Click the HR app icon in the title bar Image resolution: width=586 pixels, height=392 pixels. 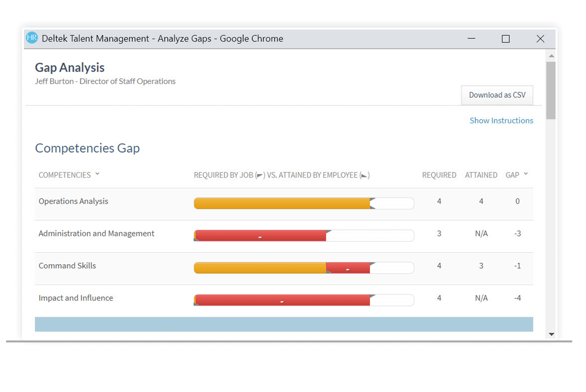point(32,38)
